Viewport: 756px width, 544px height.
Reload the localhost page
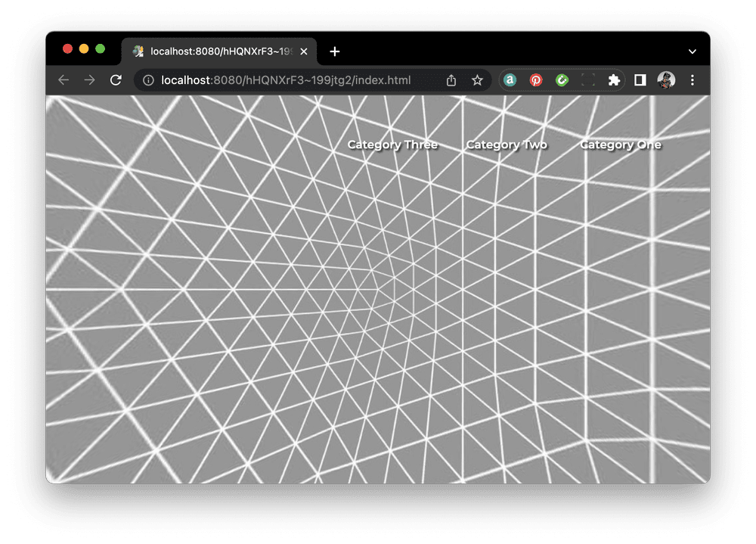(116, 80)
